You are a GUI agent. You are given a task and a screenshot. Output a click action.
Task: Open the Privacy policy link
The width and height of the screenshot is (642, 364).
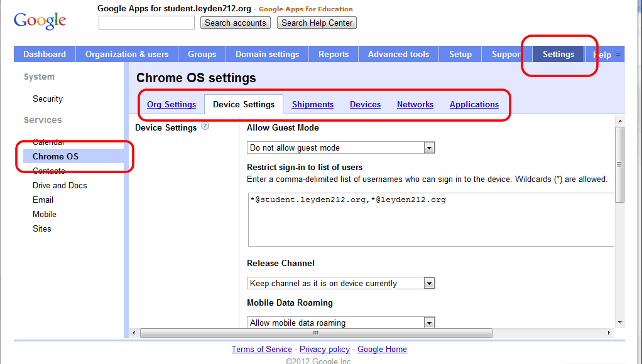325,350
